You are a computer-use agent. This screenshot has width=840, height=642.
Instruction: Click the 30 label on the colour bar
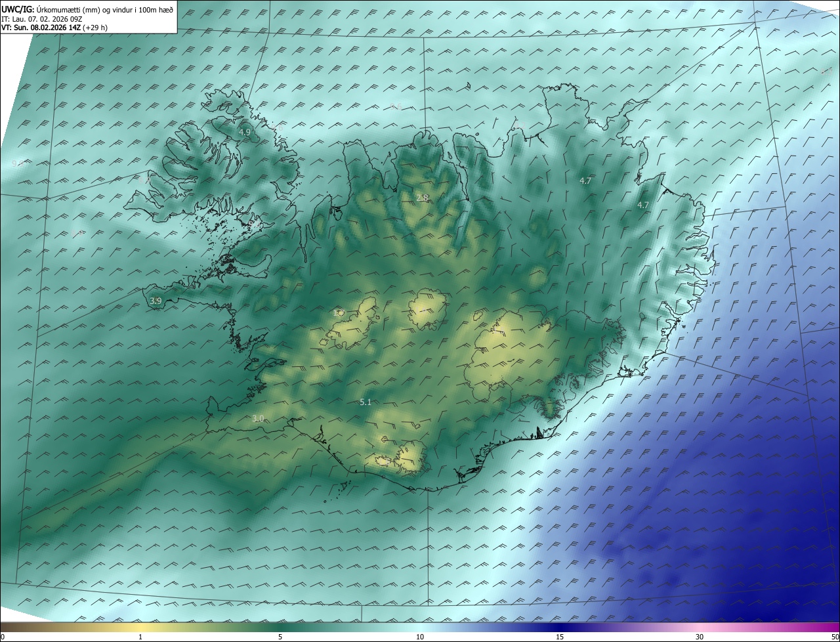click(x=700, y=637)
